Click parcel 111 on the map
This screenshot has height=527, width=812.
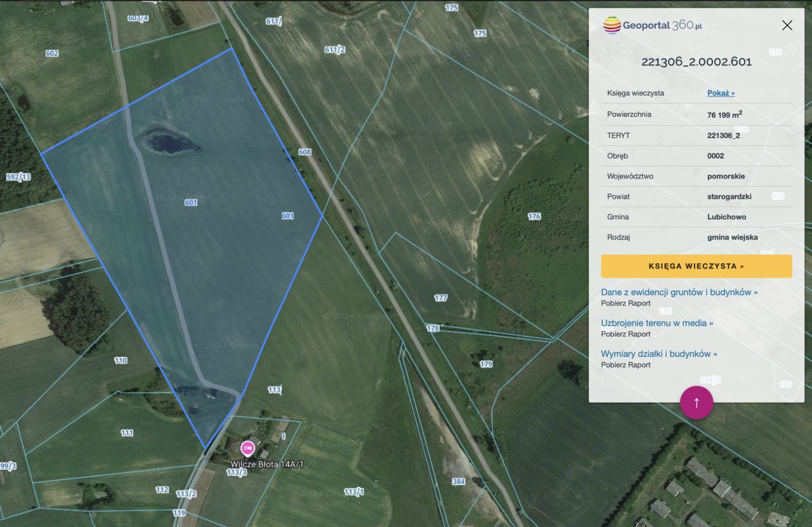tap(127, 432)
